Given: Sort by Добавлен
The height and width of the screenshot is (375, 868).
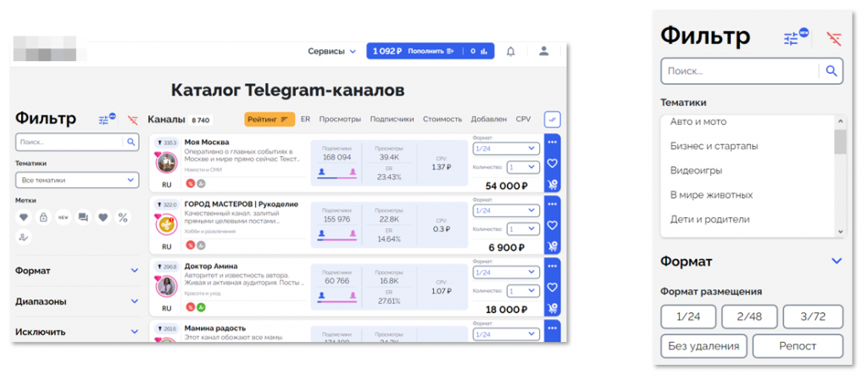Looking at the screenshot, I should pos(489,119).
